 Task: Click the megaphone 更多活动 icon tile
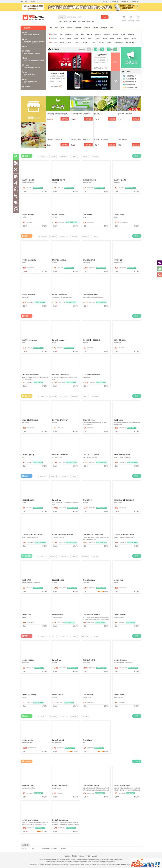point(131,58)
